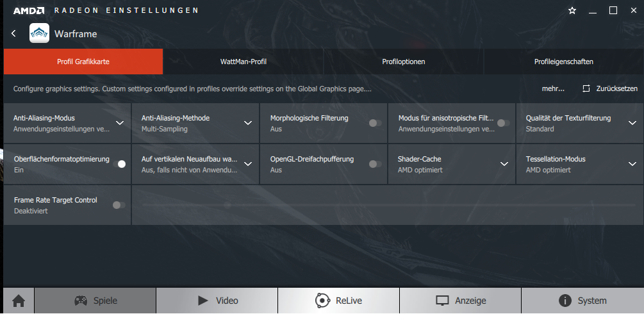Open Qualität der Texturfilterung dropdown
The width and height of the screenshot is (644, 314).
coord(632,123)
